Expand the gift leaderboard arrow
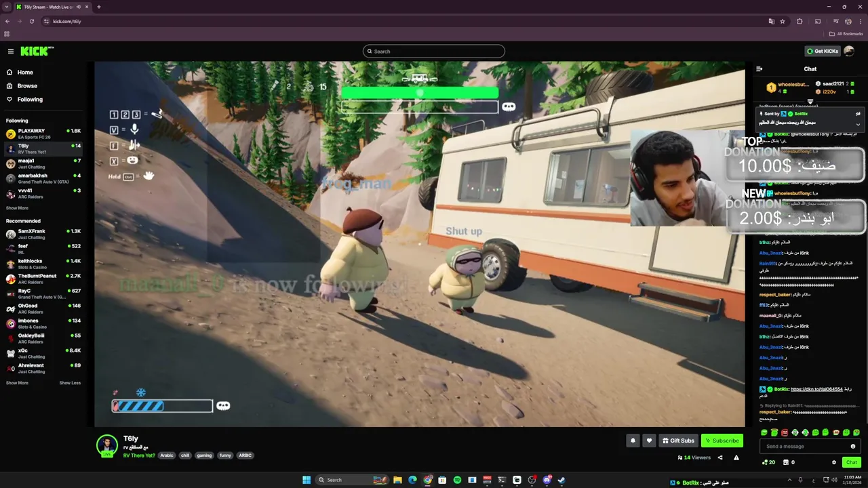 810,101
